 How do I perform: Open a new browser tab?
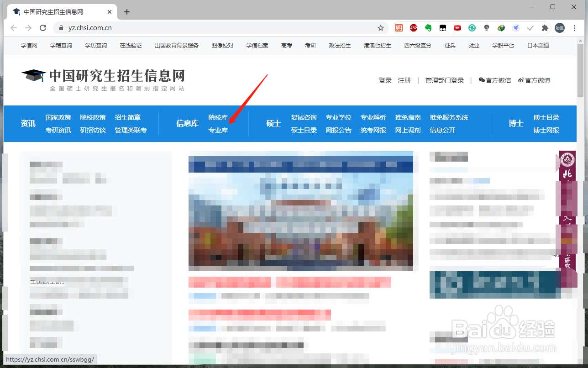pos(127,12)
